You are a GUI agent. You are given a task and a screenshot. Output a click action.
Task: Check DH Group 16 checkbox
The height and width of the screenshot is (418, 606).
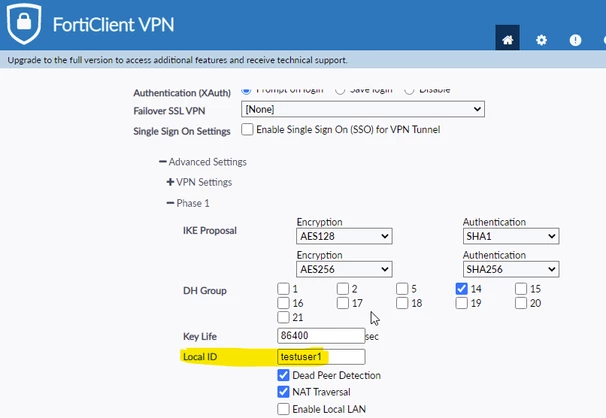283,303
